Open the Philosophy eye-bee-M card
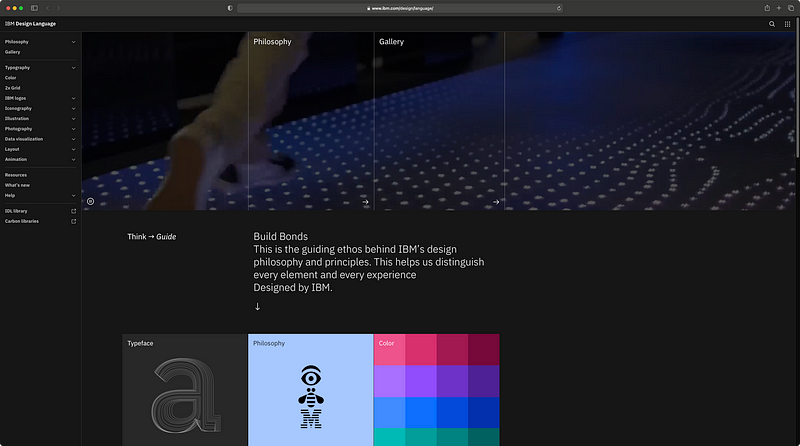This screenshot has width=800, height=446. coord(311,390)
